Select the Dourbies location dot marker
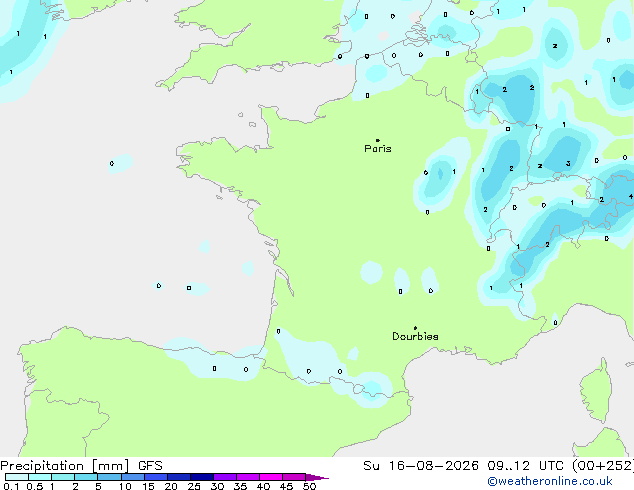This screenshot has width=634, height=490. [415, 328]
